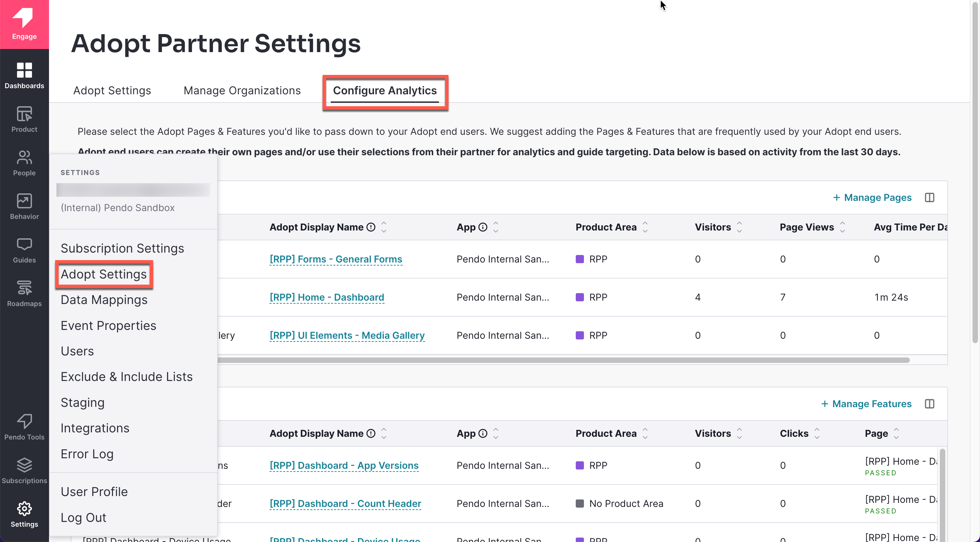Sort Pages table by Visitors
The width and height of the screenshot is (980, 542).
pyautogui.click(x=739, y=227)
